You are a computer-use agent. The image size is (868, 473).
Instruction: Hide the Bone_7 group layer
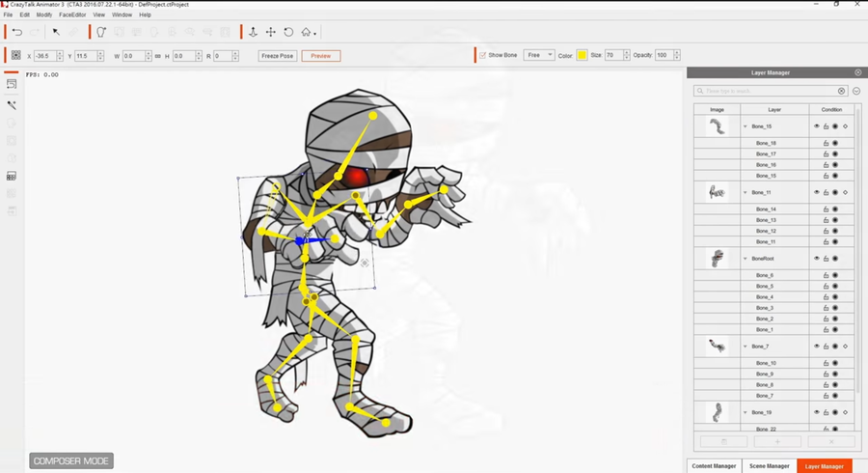(816, 347)
